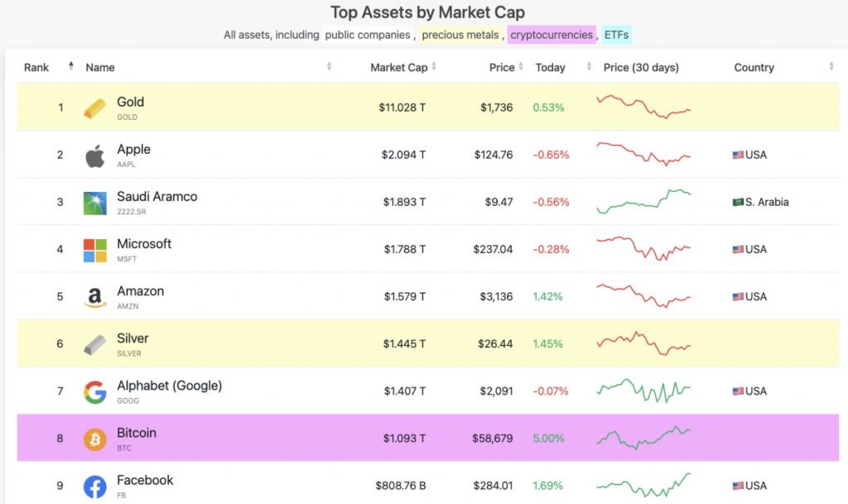The height and width of the screenshot is (504, 848).
Task: Click the Apple logo icon
Action: click(95, 156)
